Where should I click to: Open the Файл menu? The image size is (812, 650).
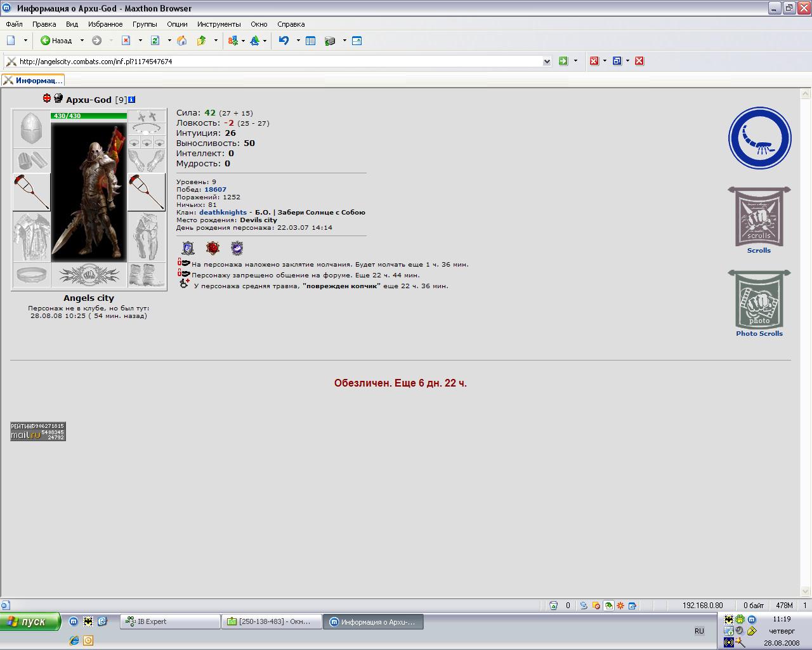[x=14, y=24]
